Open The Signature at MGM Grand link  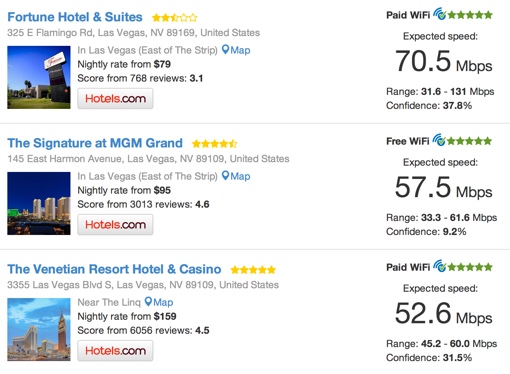tap(95, 143)
